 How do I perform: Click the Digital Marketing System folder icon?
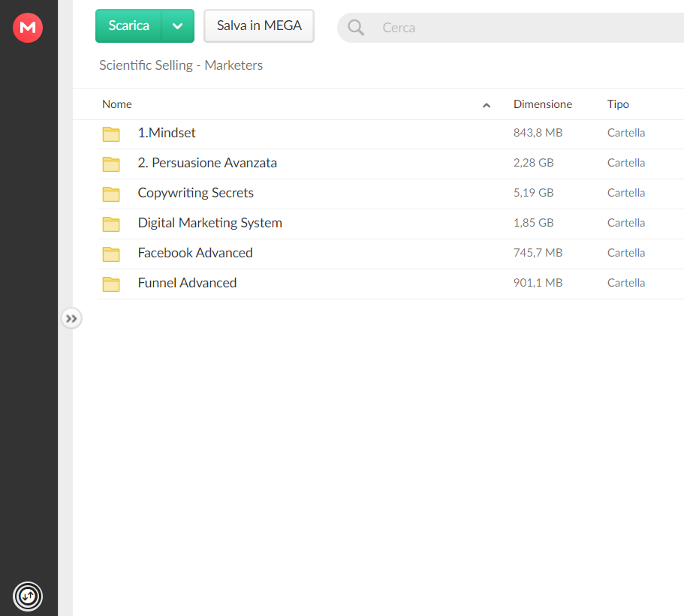pos(111,224)
